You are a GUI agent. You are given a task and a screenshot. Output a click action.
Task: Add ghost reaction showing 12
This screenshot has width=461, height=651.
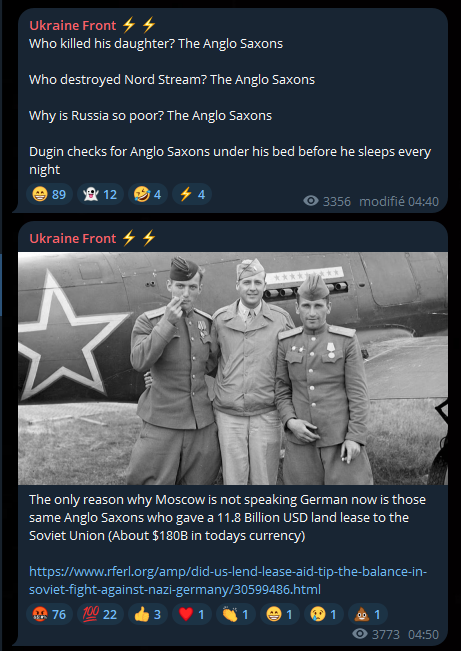point(100,194)
